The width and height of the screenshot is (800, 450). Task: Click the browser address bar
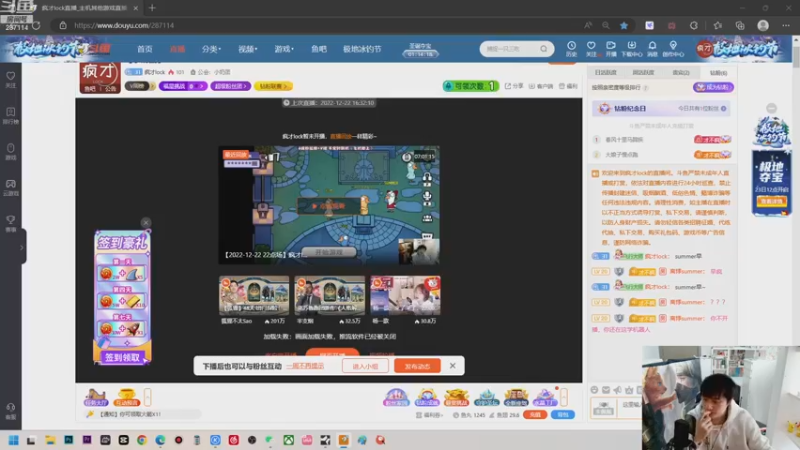click(316, 25)
